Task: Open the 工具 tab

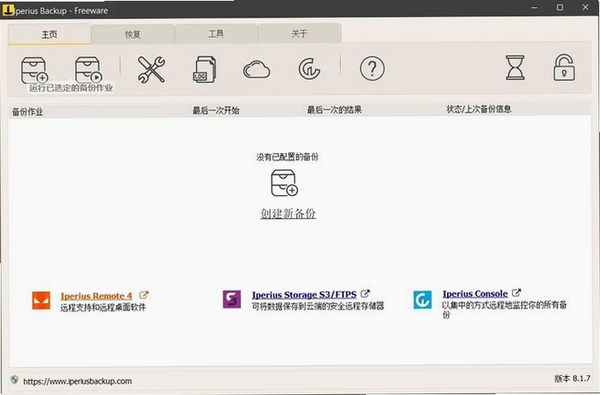Action: click(216, 34)
